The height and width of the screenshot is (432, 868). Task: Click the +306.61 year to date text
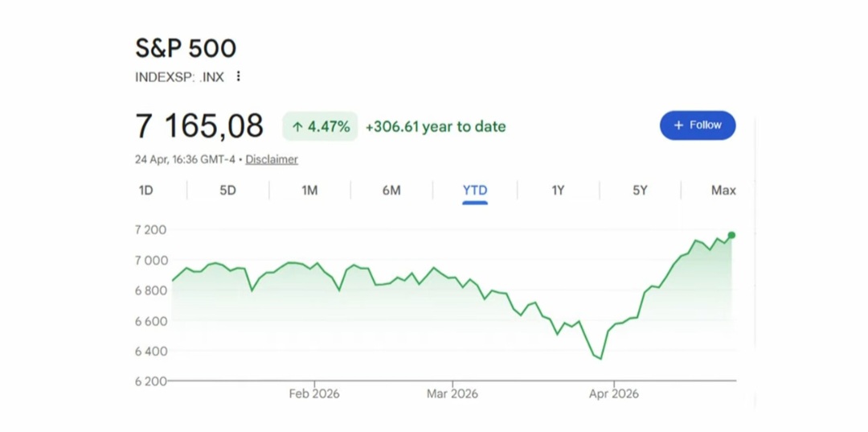(x=436, y=126)
